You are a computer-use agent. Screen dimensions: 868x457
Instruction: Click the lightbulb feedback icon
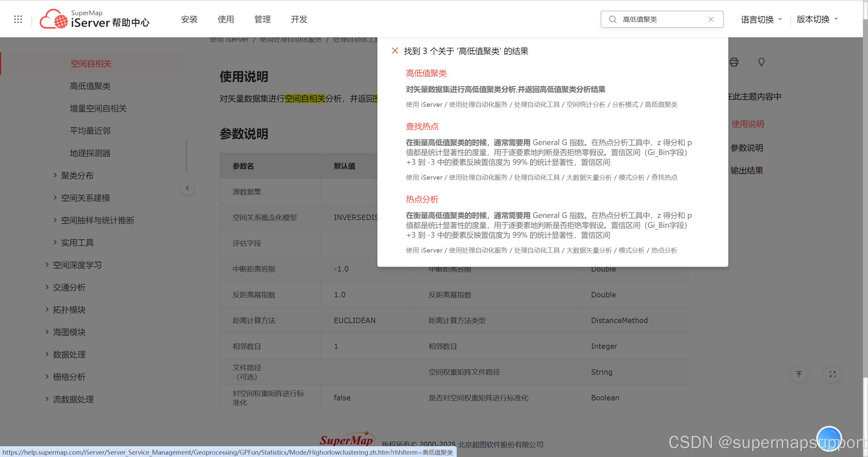pos(762,62)
